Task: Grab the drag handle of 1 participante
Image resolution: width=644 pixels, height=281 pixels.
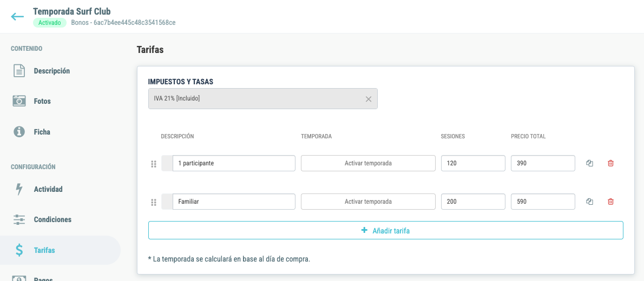Action: (154, 164)
